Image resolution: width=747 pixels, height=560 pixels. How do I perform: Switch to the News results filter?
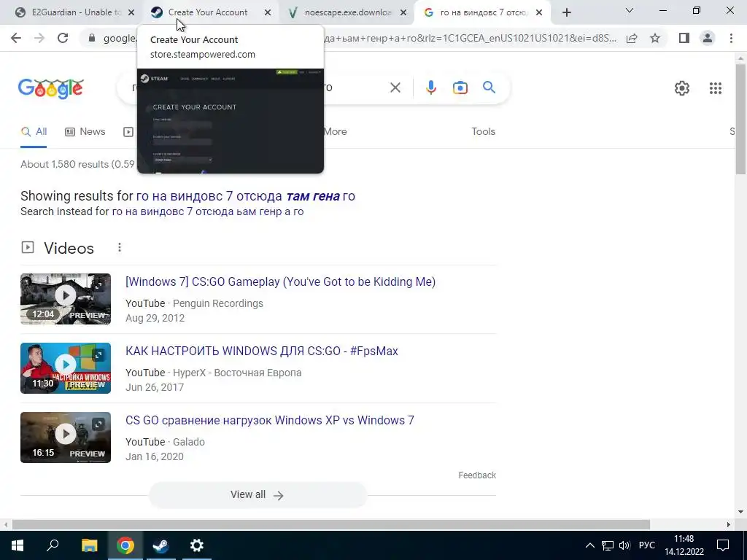(x=85, y=132)
